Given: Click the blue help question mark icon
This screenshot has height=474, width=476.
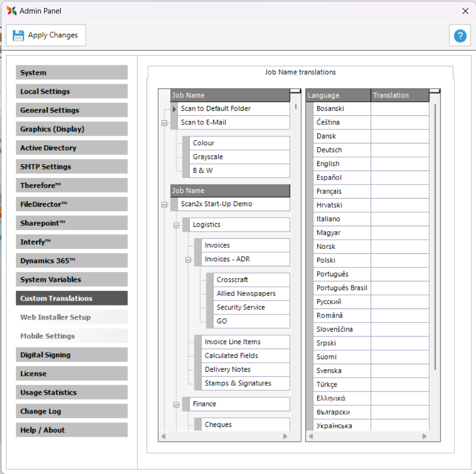Looking at the screenshot, I should 460,36.
